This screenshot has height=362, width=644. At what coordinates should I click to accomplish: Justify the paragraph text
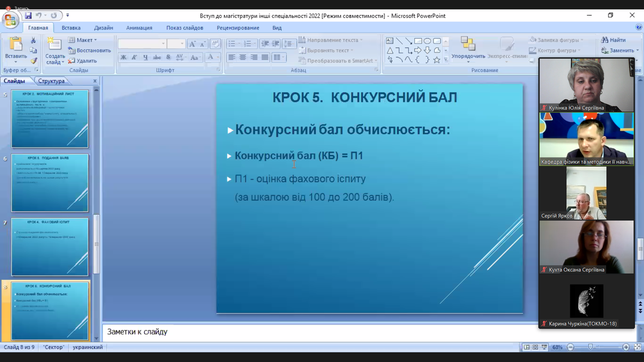(265, 57)
